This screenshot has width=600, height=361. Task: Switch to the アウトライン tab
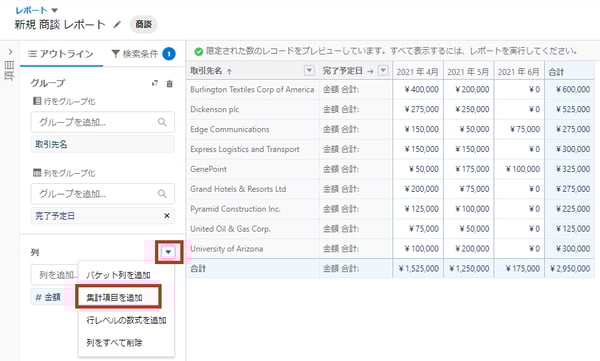coord(61,54)
